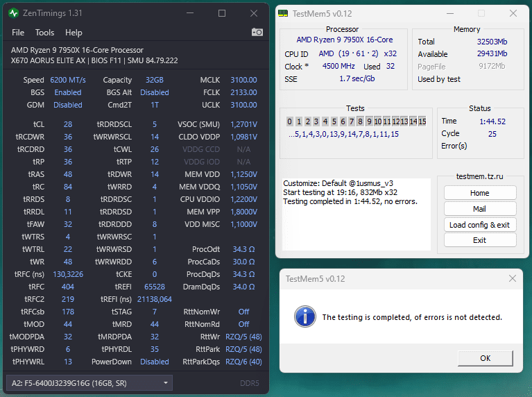Viewport: 532px width, 397px height.
Task: Click the PowerDown Disabled value
Action: [x=155, y=362]
